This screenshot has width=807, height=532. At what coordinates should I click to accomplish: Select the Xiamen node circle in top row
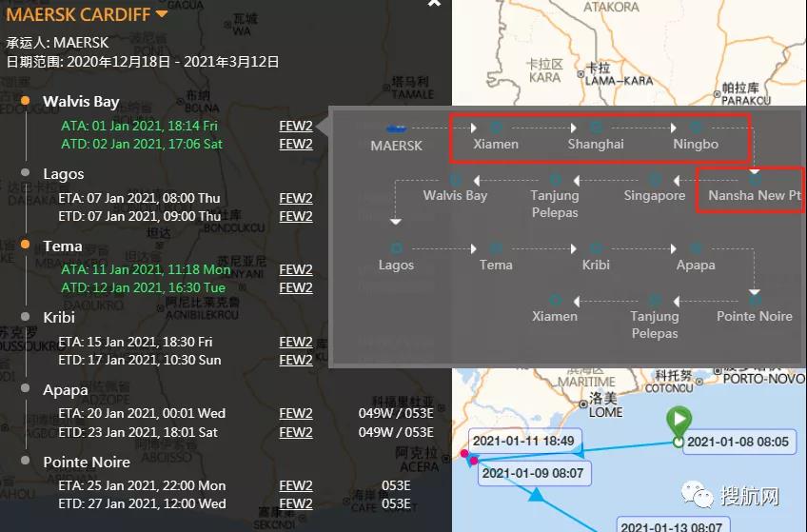click(496, 127)
